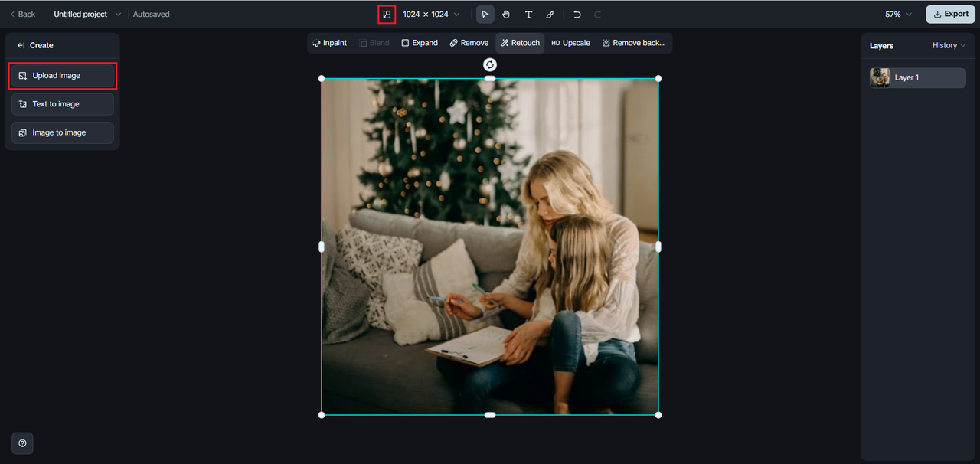Click the top-left corner handle of the image

[322, 78]
